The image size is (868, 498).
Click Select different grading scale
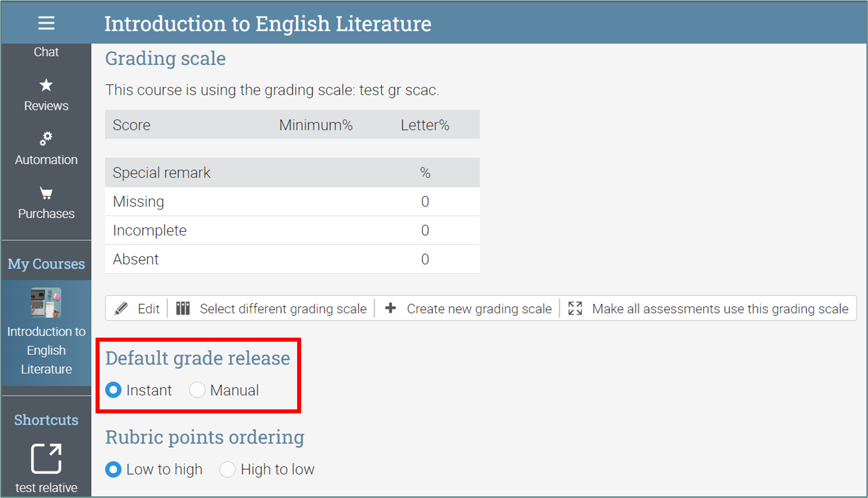coord(283,309)
